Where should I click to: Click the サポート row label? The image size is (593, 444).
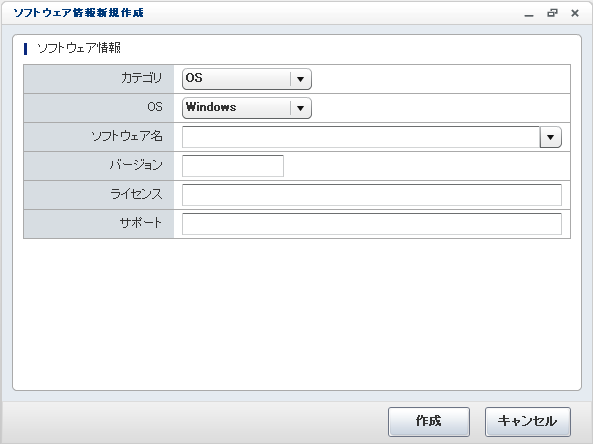141,223
